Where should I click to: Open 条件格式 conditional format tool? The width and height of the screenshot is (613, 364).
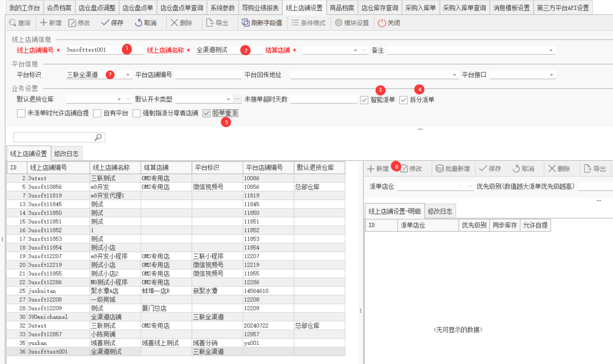(x=309, y=23)
